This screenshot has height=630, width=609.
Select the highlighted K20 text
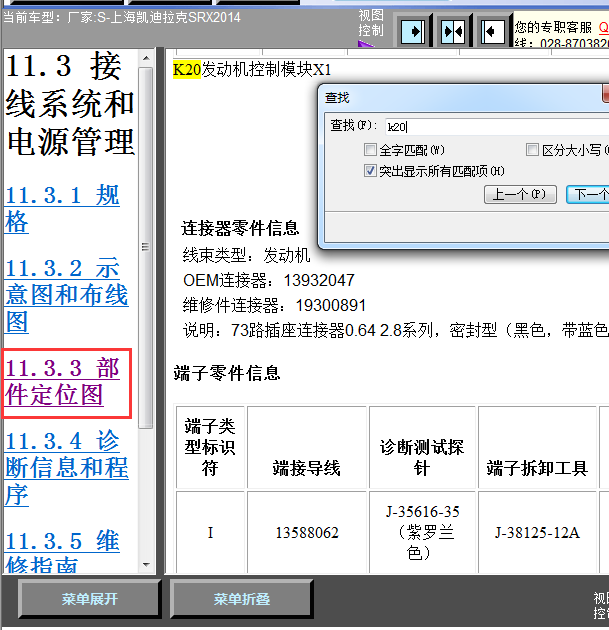187,70
